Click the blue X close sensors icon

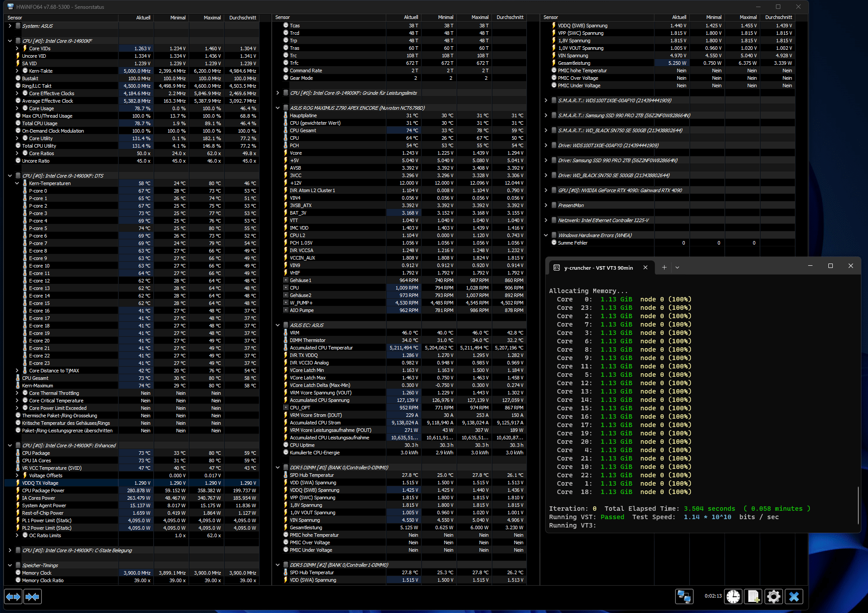pos(794,596)
